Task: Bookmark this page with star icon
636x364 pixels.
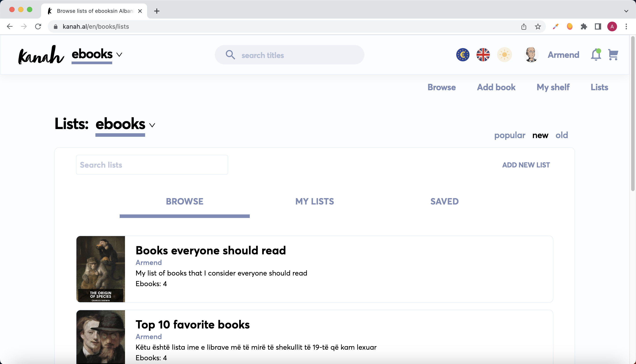Action: tap(538, 26)
